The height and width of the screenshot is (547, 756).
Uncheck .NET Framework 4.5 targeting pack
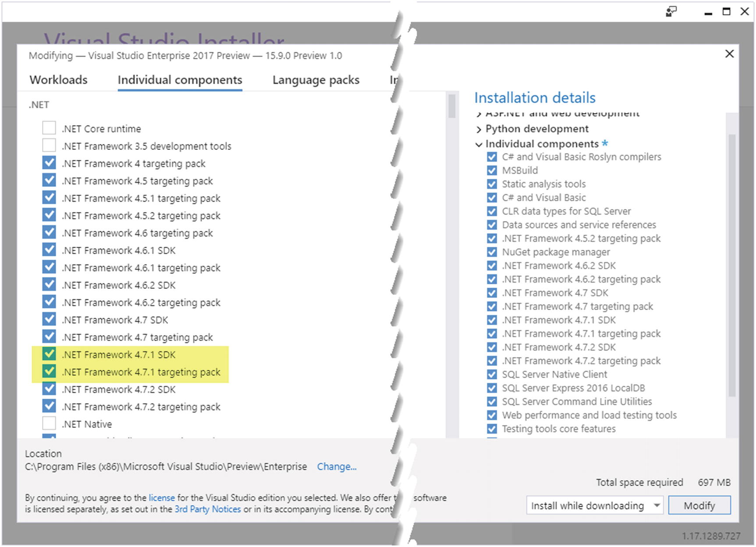coord(49,180)
